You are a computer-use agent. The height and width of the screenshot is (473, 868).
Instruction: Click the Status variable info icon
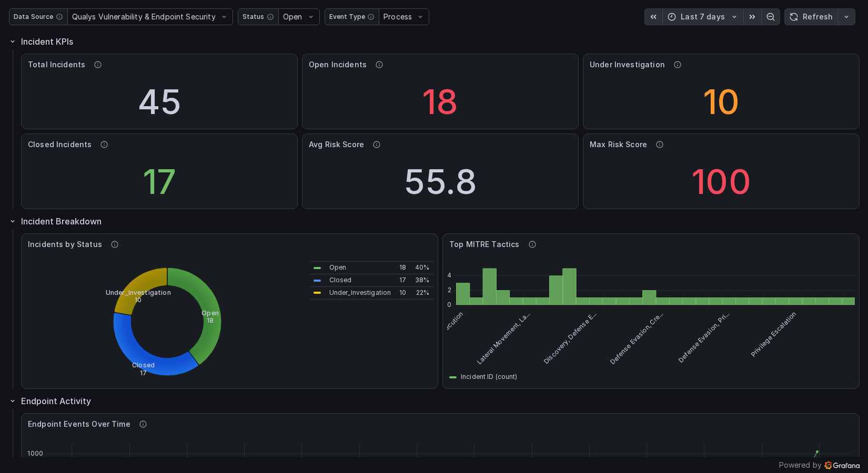[x=270, y=17]
